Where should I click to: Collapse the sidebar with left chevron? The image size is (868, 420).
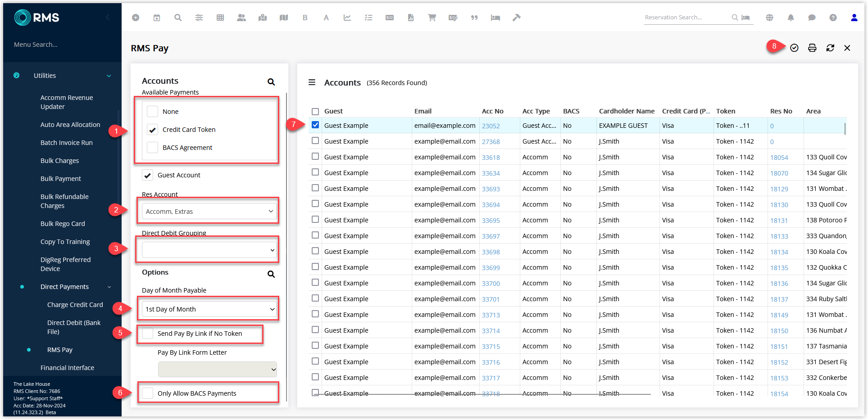(x=108, y=17)
